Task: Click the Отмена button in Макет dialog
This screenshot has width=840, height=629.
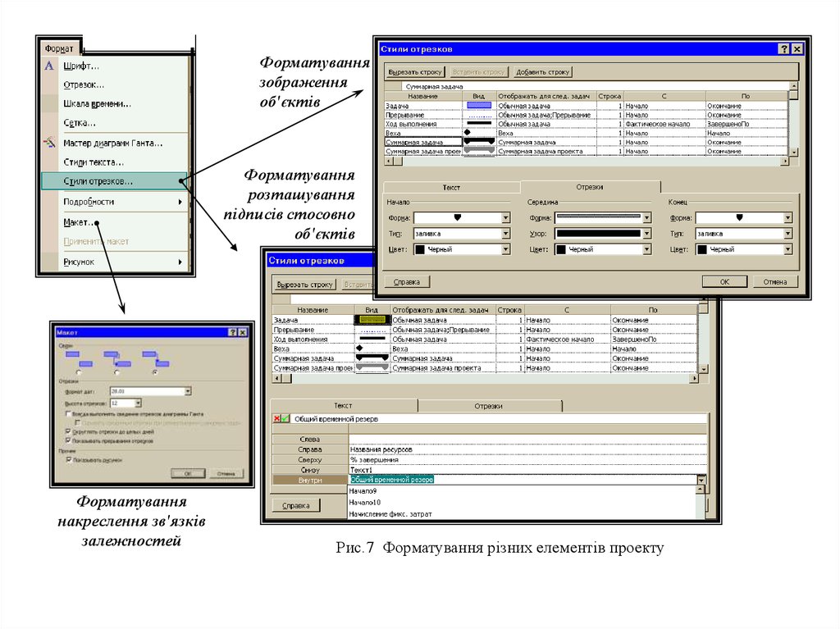Action: coord(226,474)
